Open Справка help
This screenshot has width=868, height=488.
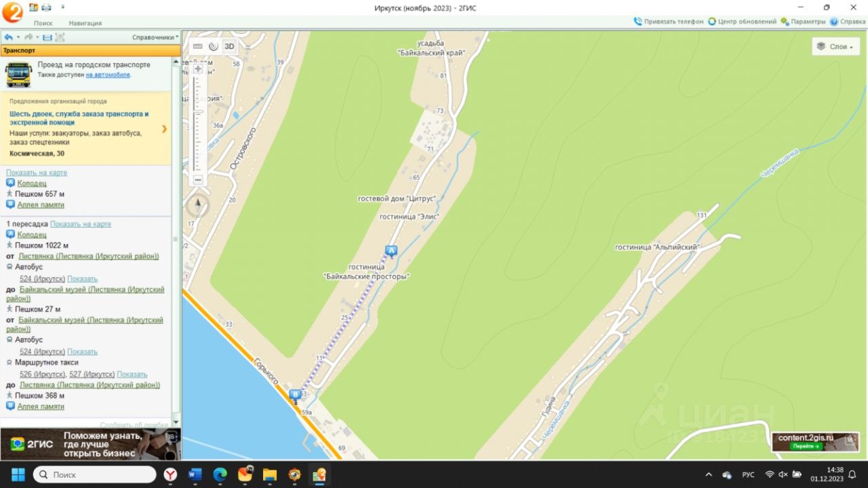pyautogui.click(x=848, y=22)
